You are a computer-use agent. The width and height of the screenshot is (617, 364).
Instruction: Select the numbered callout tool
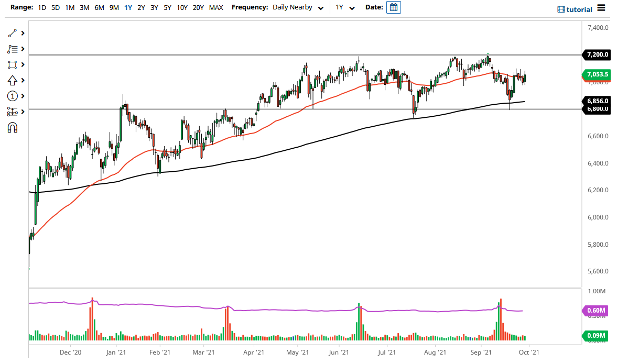click(13, 96)
